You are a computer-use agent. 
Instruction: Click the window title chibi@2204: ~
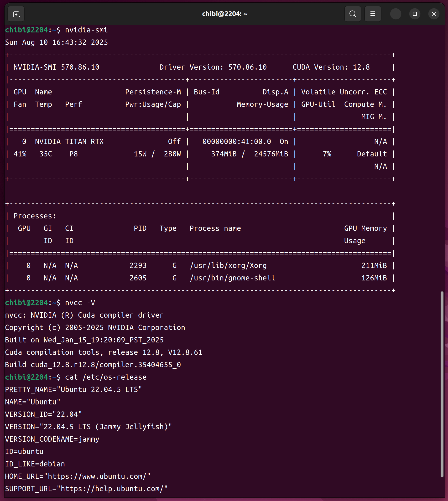(224, 14)
